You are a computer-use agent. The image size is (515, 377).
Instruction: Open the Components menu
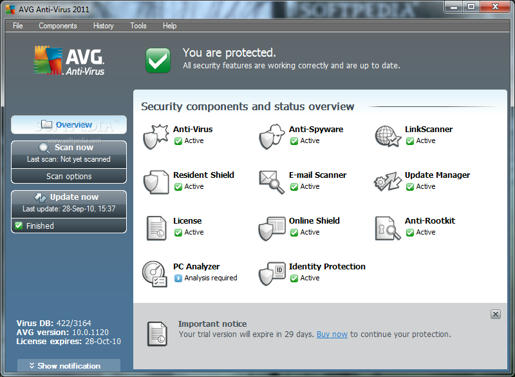(x=58, y=26)
